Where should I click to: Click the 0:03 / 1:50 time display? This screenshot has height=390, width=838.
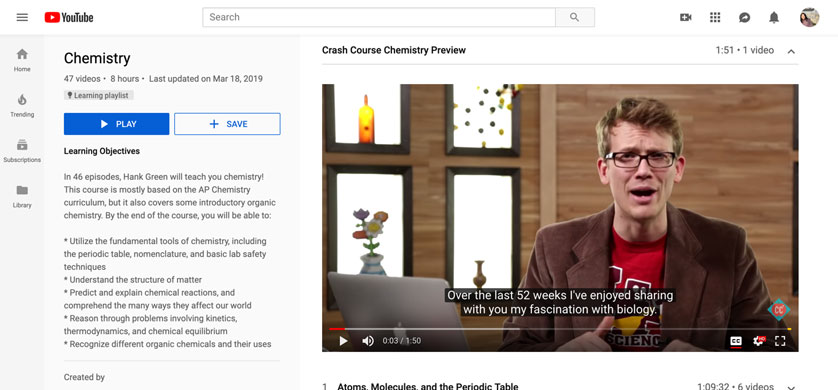(402, 341)
